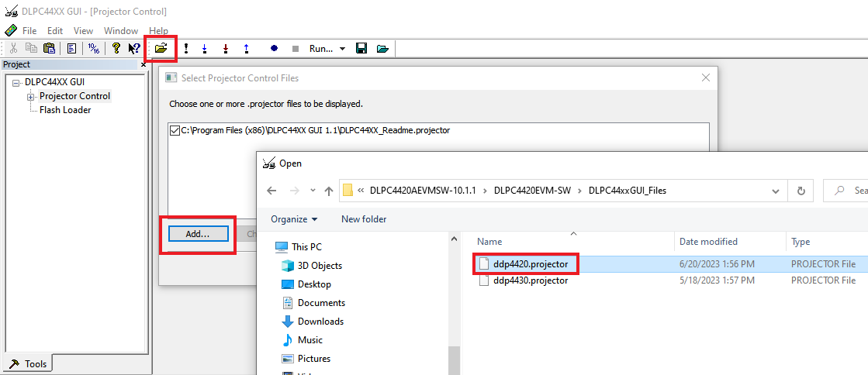Select Flash Loader in project tree
The image size is (868, 375).
[x=64, y=110]
